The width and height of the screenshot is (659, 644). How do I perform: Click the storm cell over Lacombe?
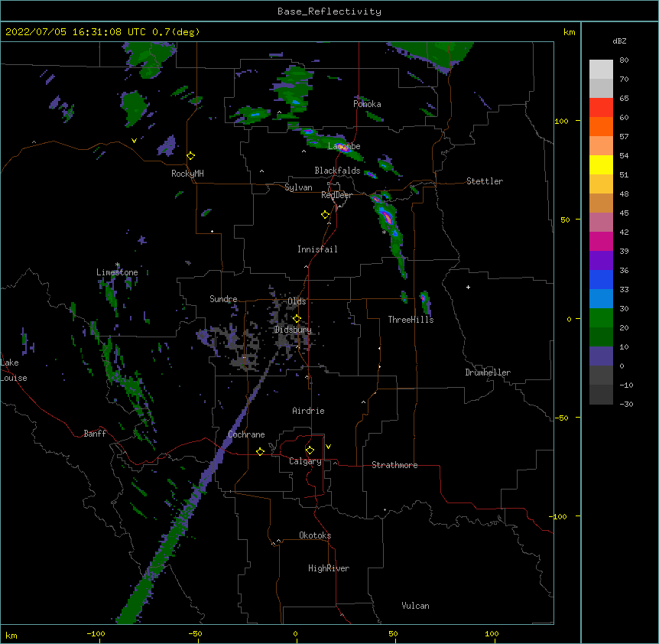pyautogui.click(x=342, y=147)
